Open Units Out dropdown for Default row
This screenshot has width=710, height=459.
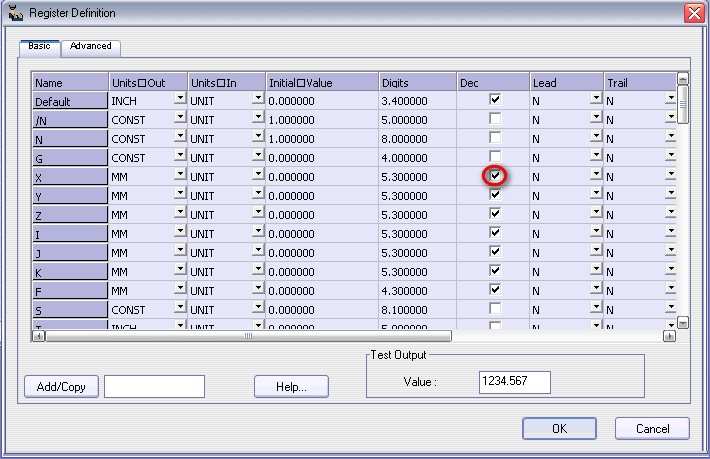(x=180, y=98)
